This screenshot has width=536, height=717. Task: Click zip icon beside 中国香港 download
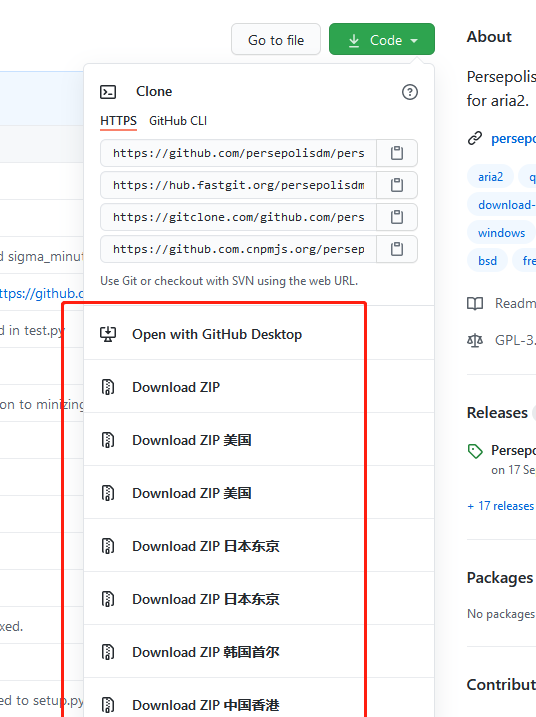tap(108, 705)
